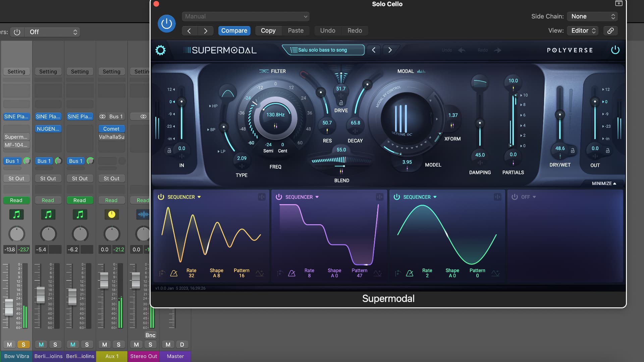Viewport: 644px width, 362px height.
Task: Expand the second SEQUENCER dropdown menu
Action: 317,197
